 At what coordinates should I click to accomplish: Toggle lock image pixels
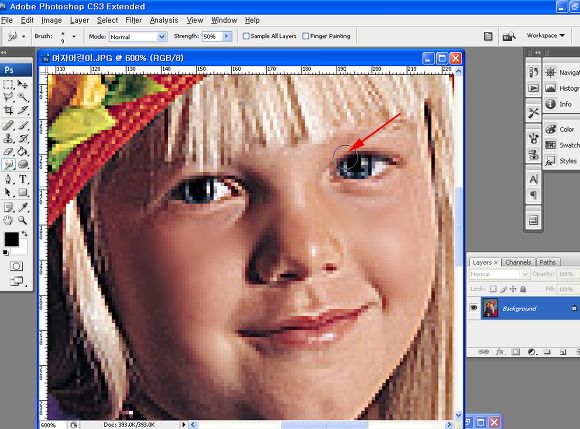click(503, 289)
